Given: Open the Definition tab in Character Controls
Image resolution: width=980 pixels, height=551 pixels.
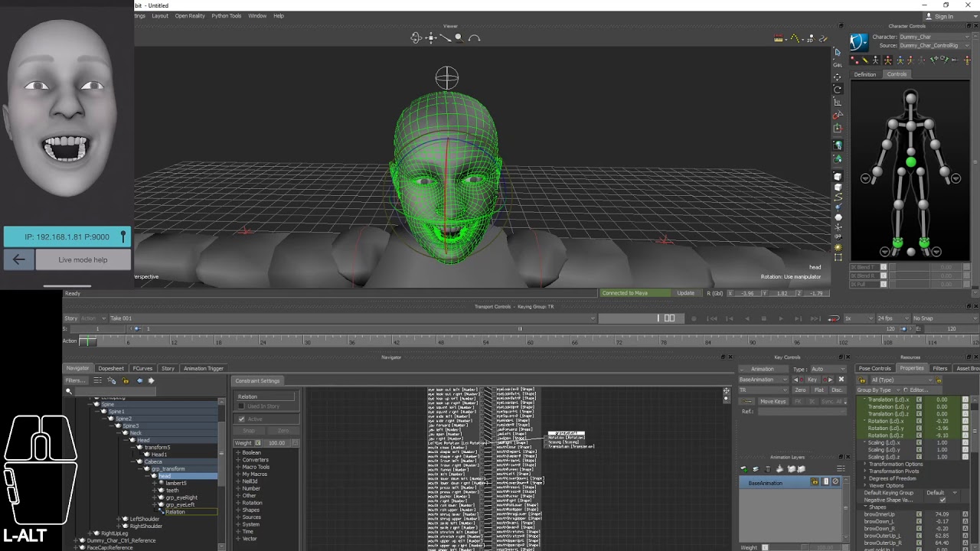Looking at the screenshot, I should 865,74.
